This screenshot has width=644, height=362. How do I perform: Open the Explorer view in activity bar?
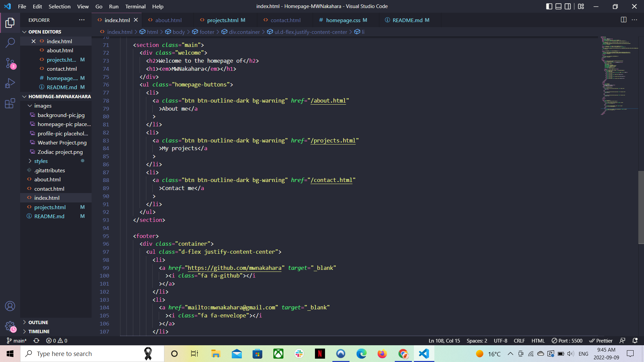point(10,23)
